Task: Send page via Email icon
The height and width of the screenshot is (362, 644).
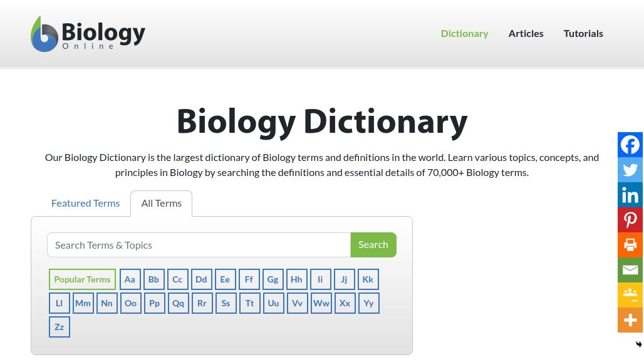Action: click(x=630, y=270)
